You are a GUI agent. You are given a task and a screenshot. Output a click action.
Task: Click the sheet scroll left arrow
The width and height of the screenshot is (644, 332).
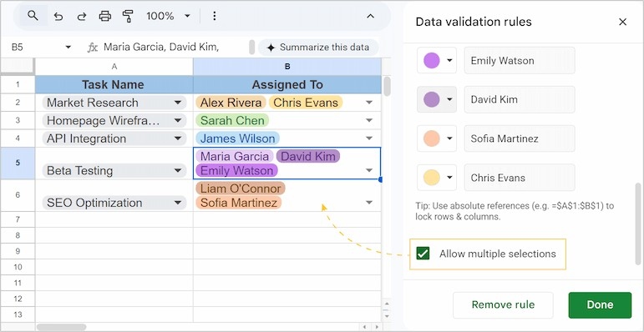pos(365,327)
